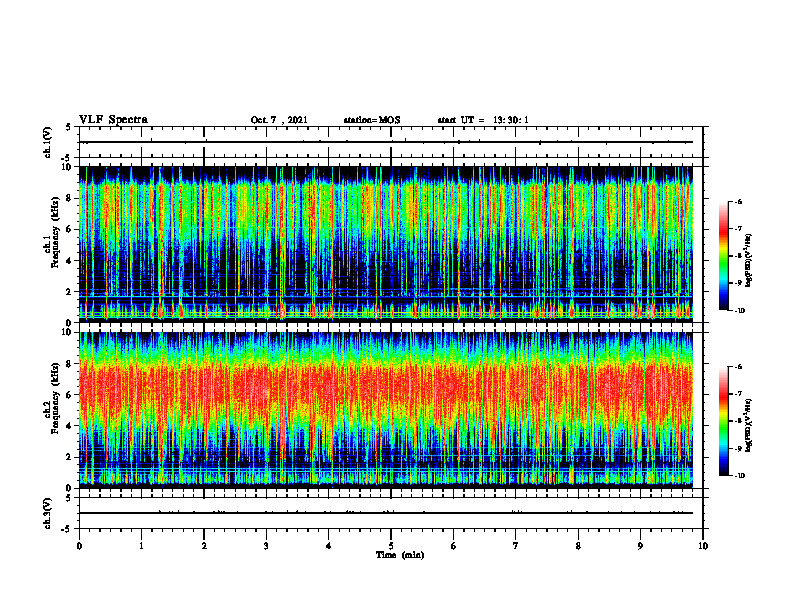The width and height of the screenshot is (792, 612).
Task: Select the date text "Oct. 7 , 2021"
Action: tap(279, 120)
